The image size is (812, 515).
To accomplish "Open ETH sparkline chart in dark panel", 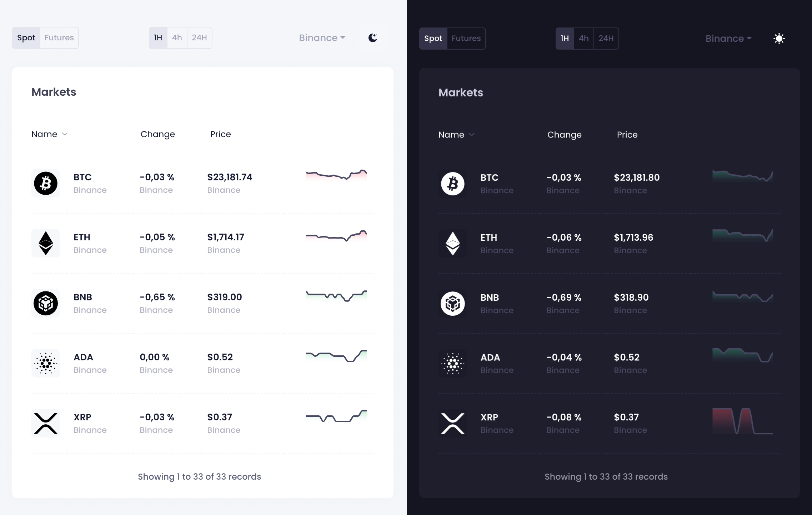I will 743,235.
